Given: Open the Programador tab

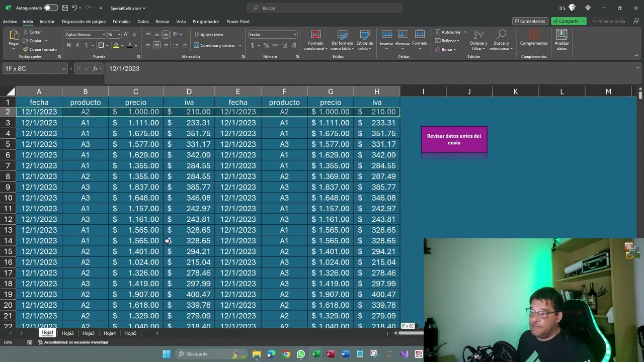Looking at the screenshot, I should point(206,22).
